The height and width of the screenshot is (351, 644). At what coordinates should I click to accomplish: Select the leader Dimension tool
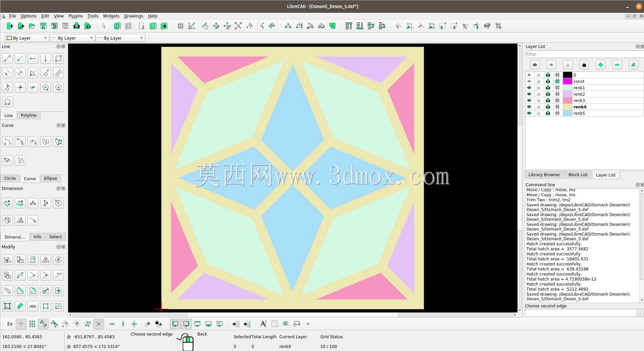[x=33, y=220]
